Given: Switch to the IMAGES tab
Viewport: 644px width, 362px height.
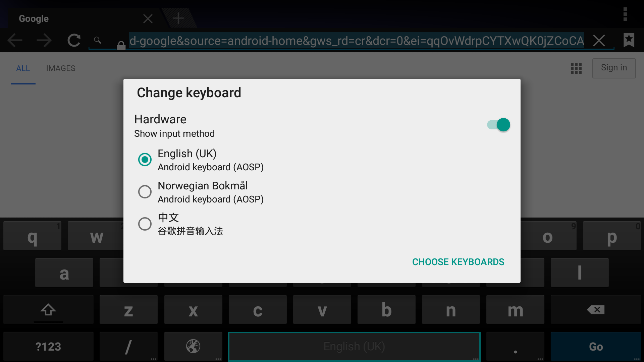Looking at the screenshot, I should click(61, 68).
